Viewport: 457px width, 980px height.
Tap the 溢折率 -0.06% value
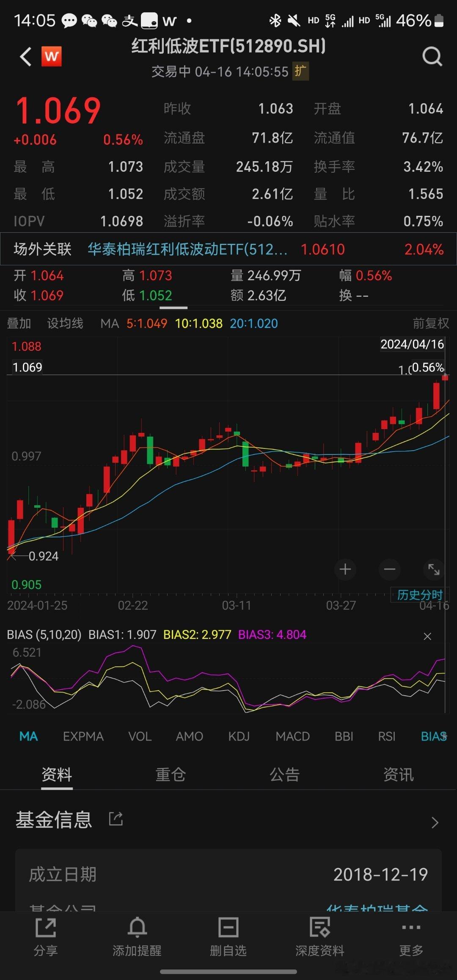[x=270, y=221]
